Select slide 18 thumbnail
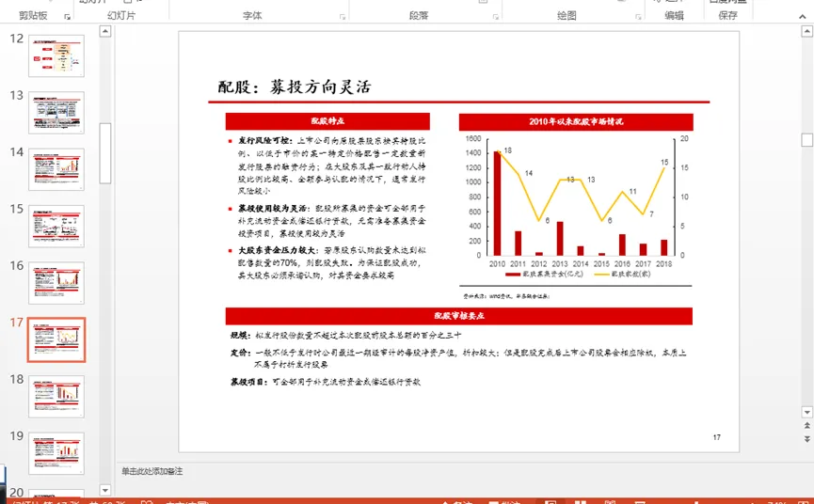The width and height of the screenshot is (814, 504). click(x=56, y=397)
